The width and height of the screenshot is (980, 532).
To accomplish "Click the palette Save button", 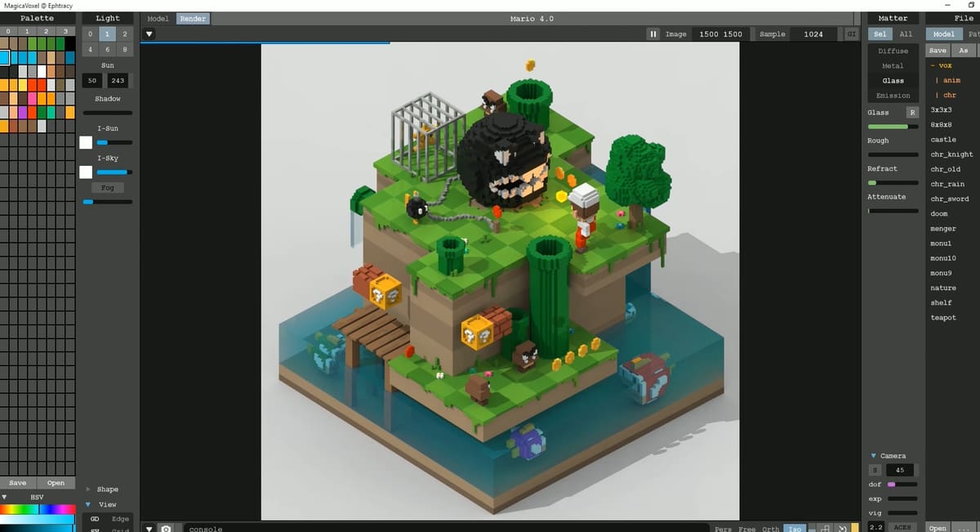I will 18,482.
